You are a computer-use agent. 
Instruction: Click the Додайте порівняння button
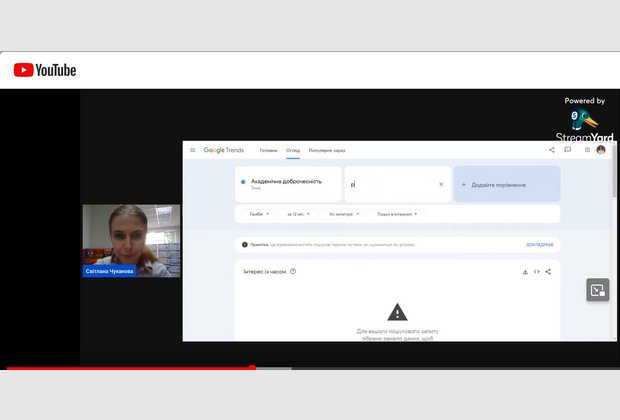click(507, 184)
